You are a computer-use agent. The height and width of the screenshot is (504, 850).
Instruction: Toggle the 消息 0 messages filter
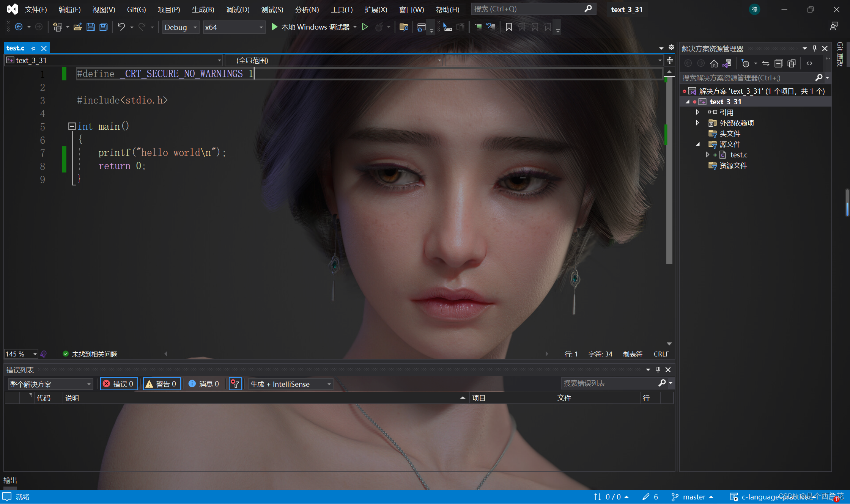204,384
